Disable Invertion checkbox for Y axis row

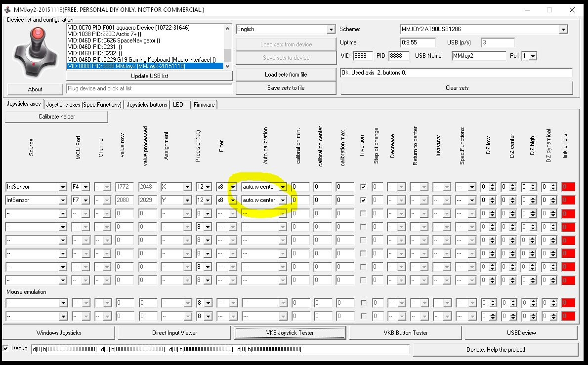coord(363,200)
